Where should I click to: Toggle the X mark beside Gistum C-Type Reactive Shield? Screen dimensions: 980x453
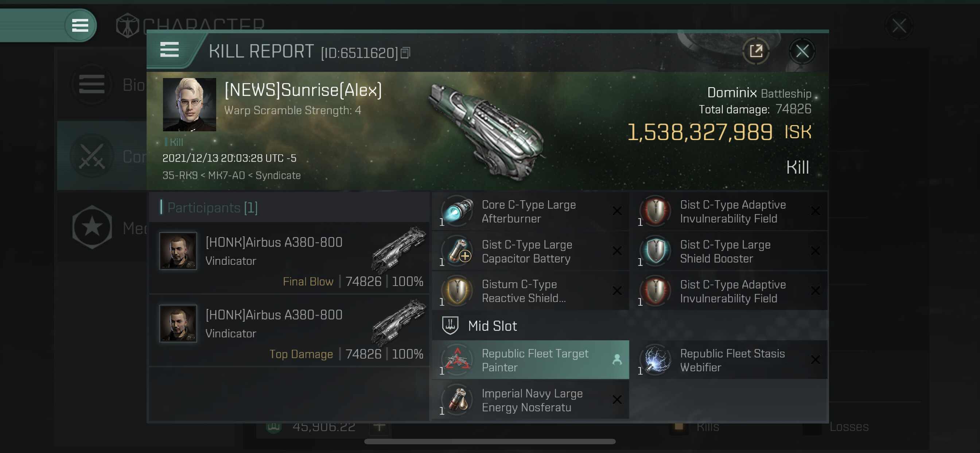pos(617,291)
